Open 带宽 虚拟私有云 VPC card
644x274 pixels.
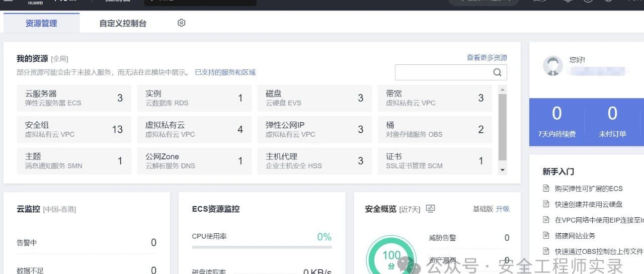point(435,98)
